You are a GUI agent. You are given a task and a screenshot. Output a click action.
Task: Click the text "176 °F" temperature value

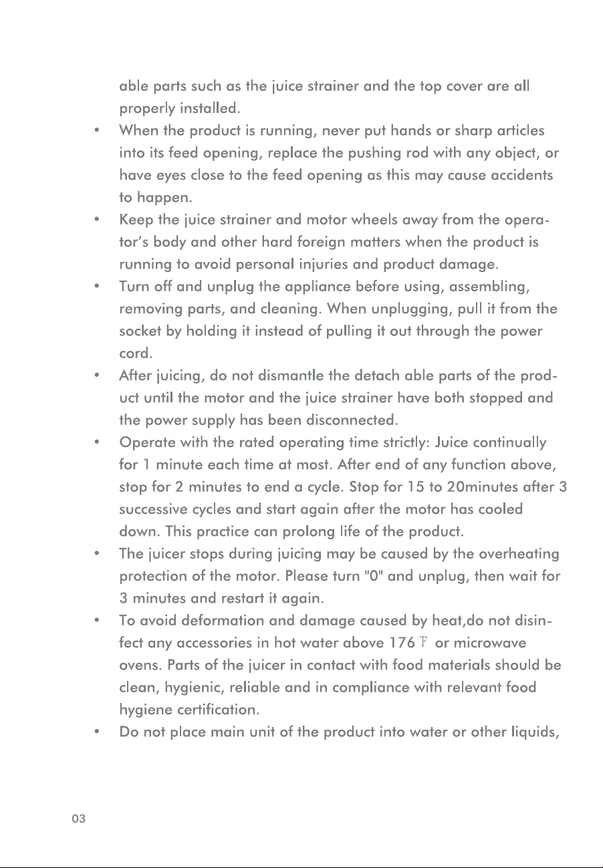click(408, 644)
